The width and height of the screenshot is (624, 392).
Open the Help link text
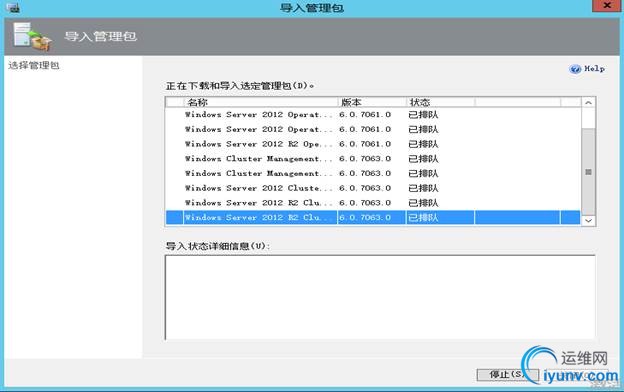pyautogui.click(x=595, y=69)
